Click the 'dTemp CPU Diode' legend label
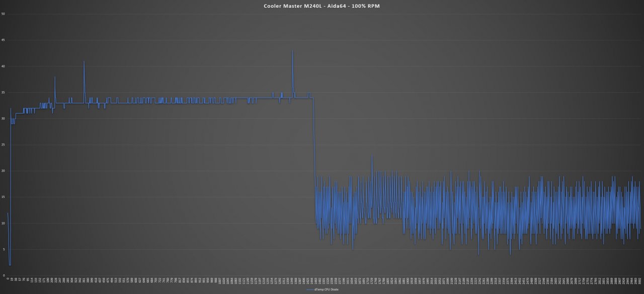The height and width of the screenshot is (294, 644). (326, 290)
